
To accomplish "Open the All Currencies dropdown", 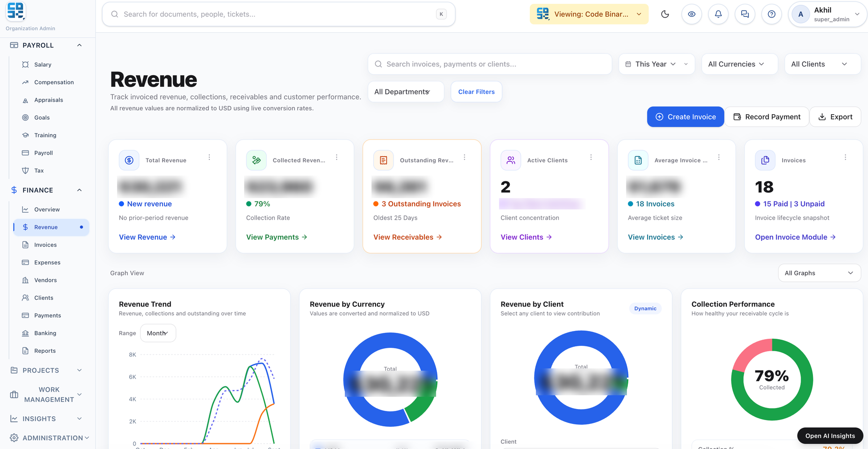I will pyautogui.click(x=740, y=64).
